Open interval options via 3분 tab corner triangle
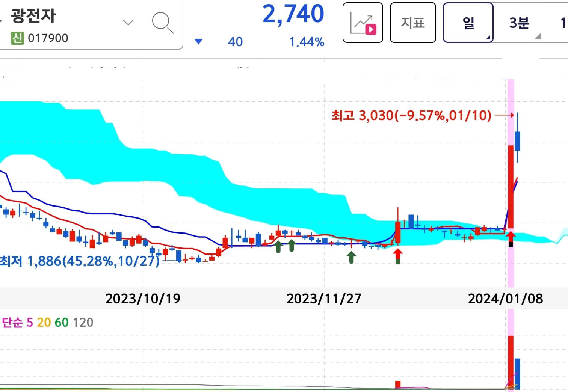Screen dimensions: 568x392 pos(539,37)
